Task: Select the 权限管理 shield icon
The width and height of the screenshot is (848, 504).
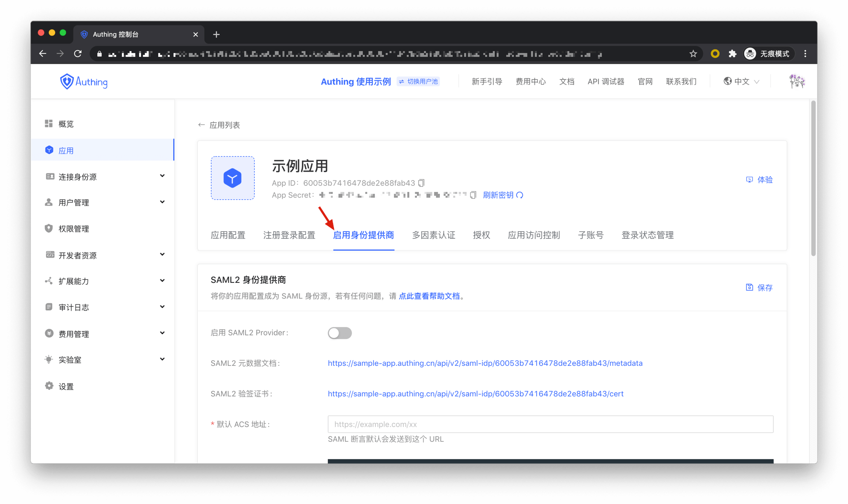Action: (x=49, y=228)
